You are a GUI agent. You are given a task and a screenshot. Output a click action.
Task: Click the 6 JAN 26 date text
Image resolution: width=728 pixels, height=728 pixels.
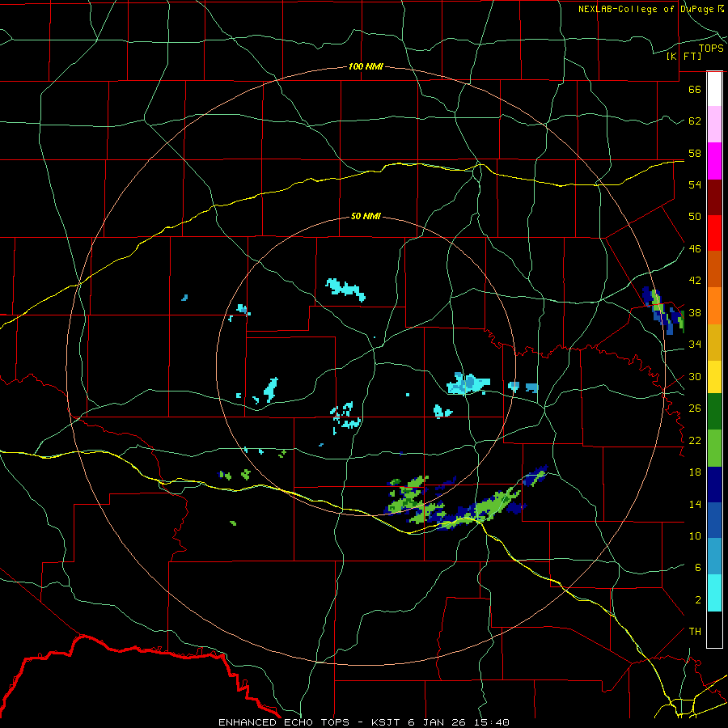coord(438,722)
